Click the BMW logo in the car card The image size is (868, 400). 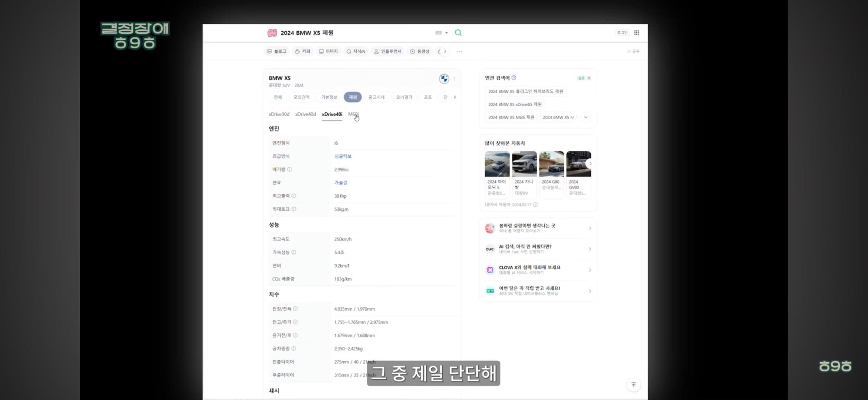tap(444, 79)
